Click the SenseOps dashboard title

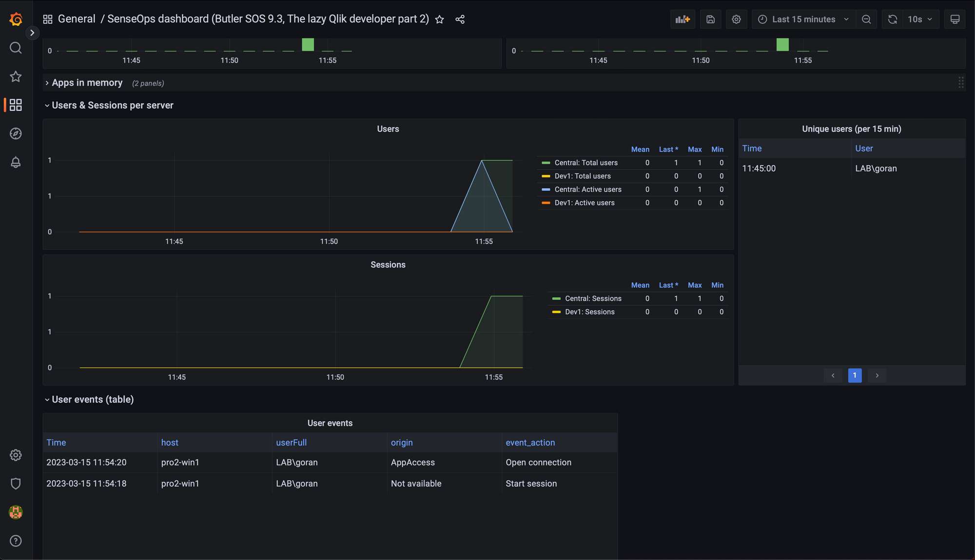click(268, 19)
